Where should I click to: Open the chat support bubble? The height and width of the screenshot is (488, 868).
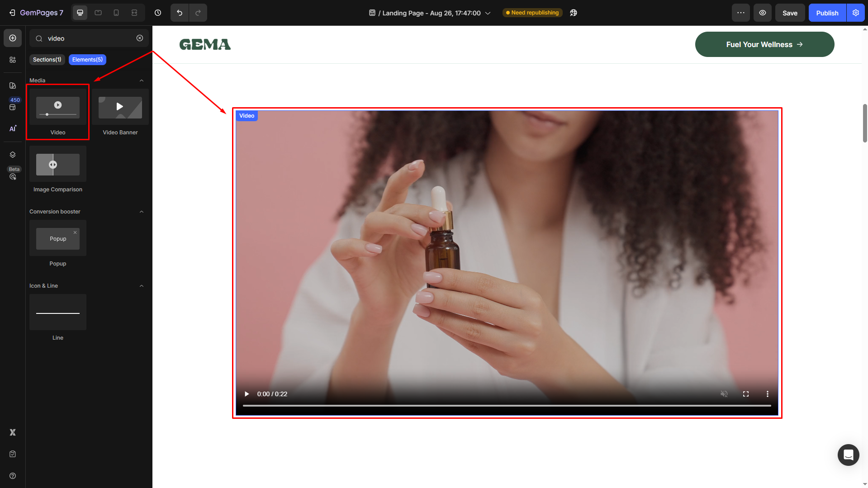click(848, 455)
